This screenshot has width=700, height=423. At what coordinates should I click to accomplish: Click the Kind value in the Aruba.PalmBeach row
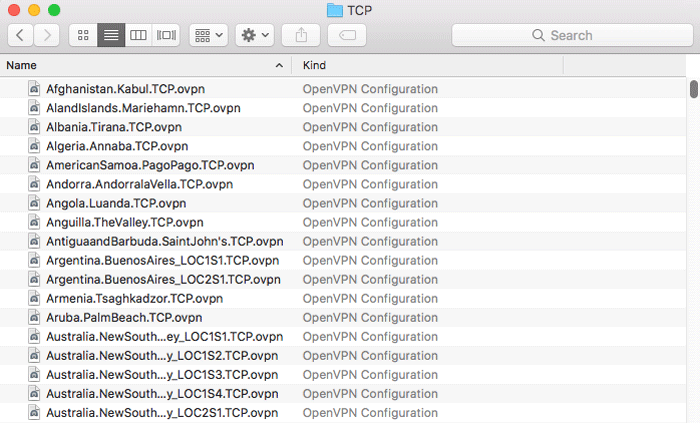(x=370, y=318)
